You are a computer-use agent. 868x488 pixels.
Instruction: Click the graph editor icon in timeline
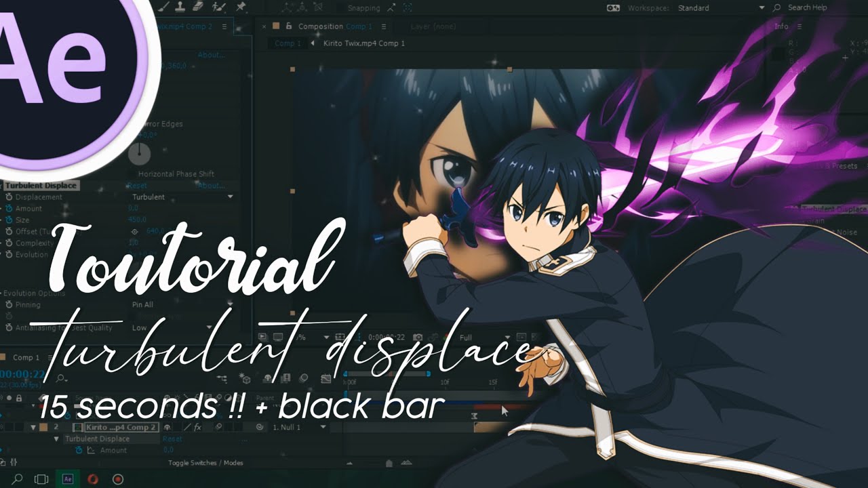(x=326, y=378)
